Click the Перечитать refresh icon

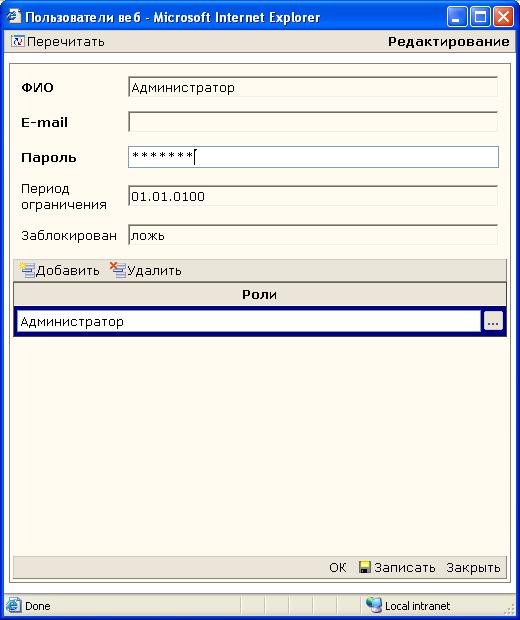point(17,41)
